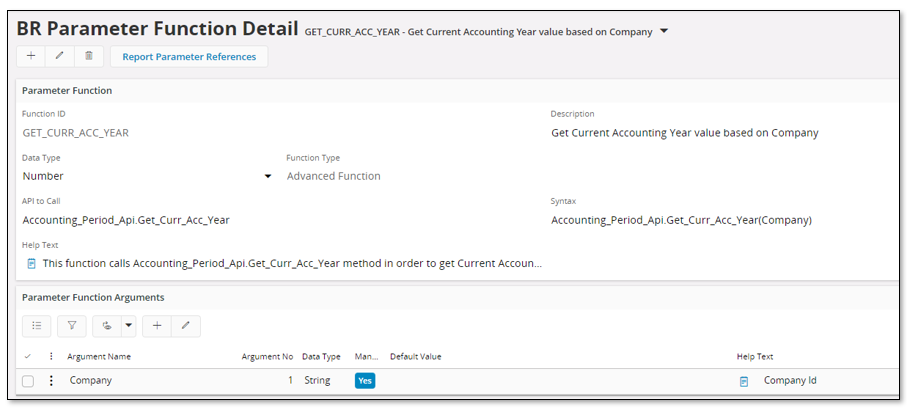Open the Company Id help text document icon
This screenshot has width=907, height=409.
pyautogui.click(x=744, y=381)
